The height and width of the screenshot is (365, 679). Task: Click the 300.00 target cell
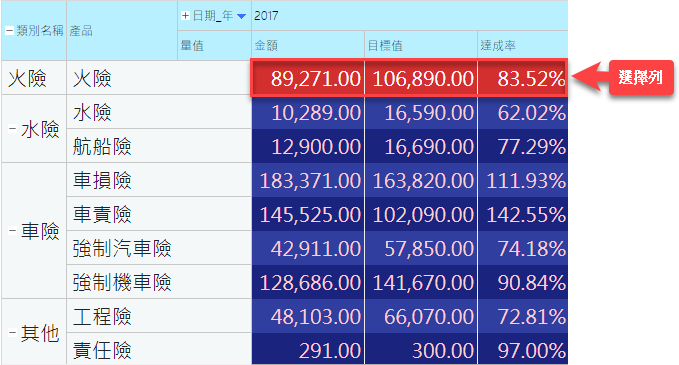[421, 349]
